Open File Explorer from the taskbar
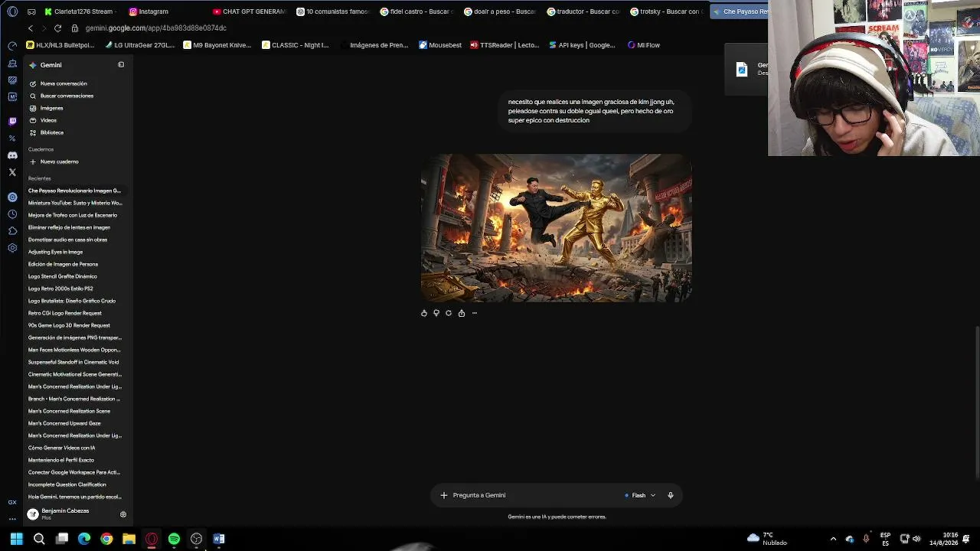This screenshot has height=551, width=980. pos(129,539)
